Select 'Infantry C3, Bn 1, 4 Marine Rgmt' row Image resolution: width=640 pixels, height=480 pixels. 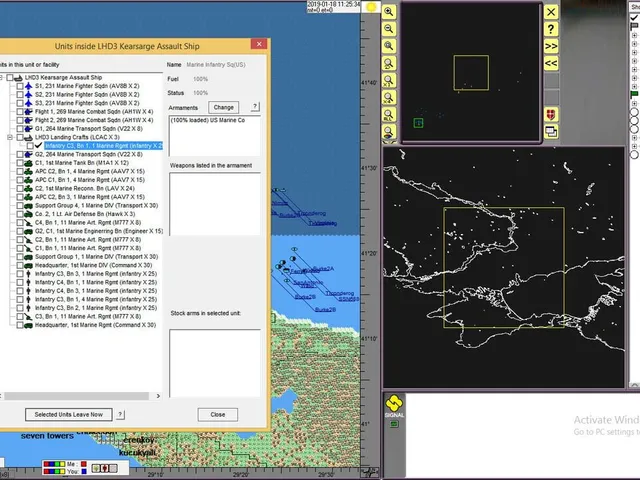coord(96,300)
